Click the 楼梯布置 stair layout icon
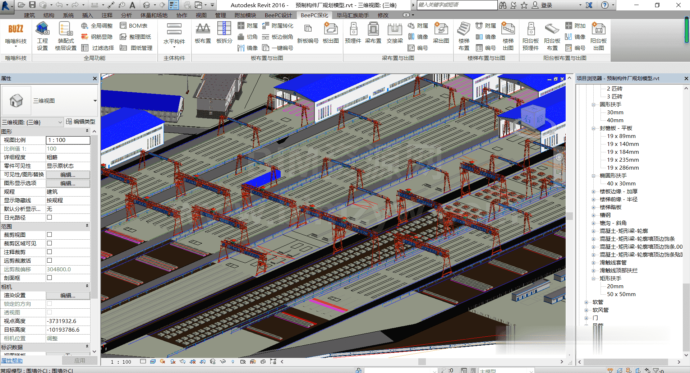 point(464,36)
